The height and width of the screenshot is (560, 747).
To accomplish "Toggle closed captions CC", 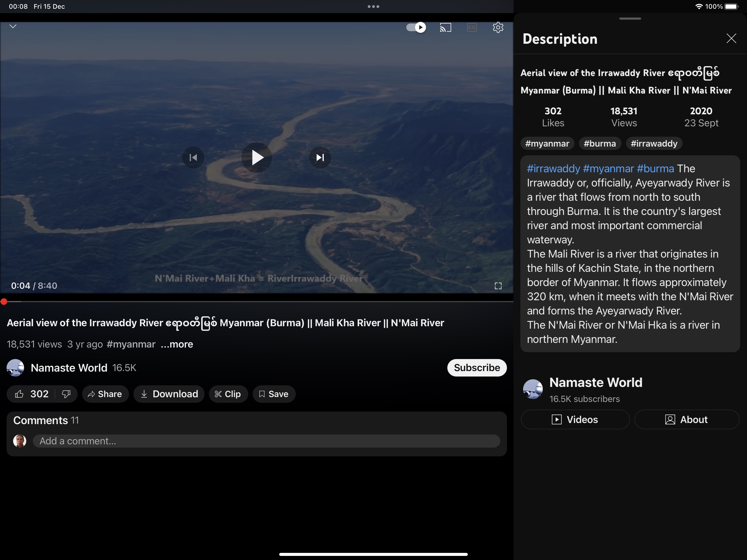I will (472, 27).
